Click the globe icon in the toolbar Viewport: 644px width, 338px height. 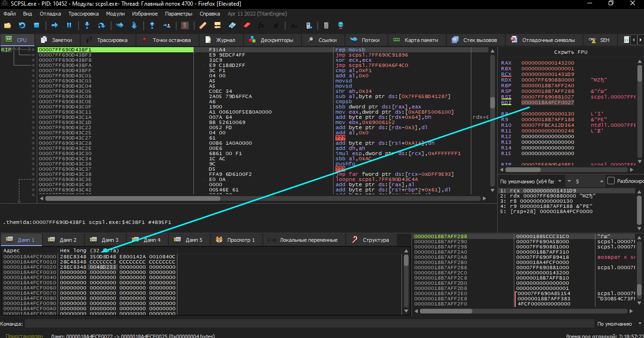tap(341, 25)
